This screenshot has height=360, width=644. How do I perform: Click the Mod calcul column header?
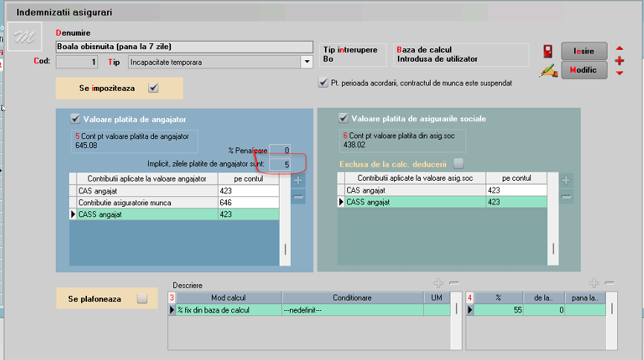(229, 298)
